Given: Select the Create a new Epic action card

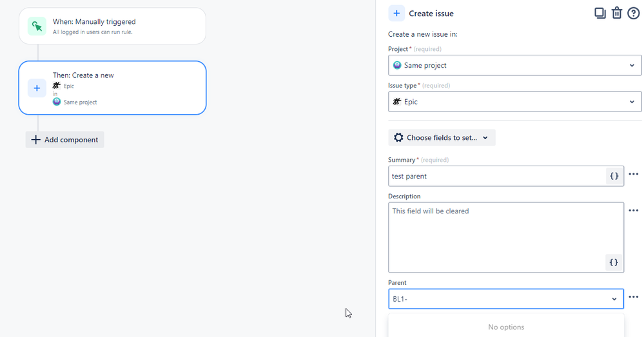Looking at the screenshot, I should click(113, 88).
